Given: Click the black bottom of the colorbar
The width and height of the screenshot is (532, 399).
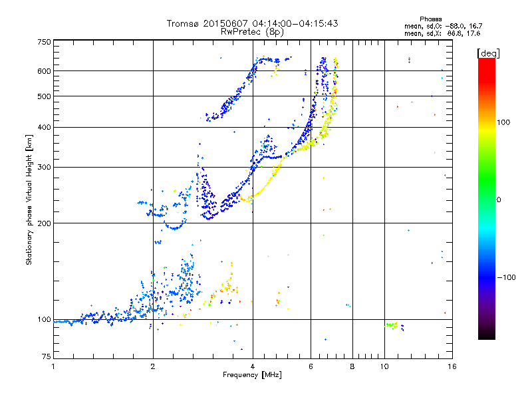Looking at the screenshot, I should (x=487, y=334).
